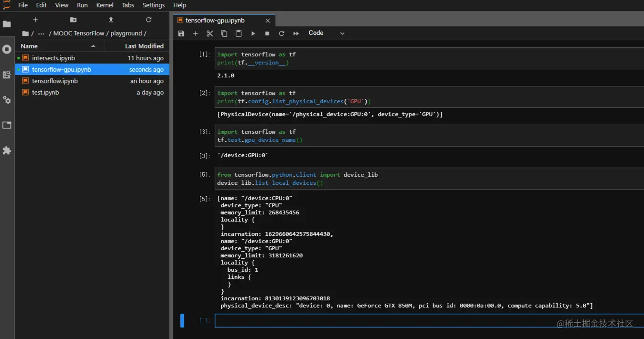Restart kernel and run all cells icon
This screenshot has width=644, height=339.
[296, 33]
